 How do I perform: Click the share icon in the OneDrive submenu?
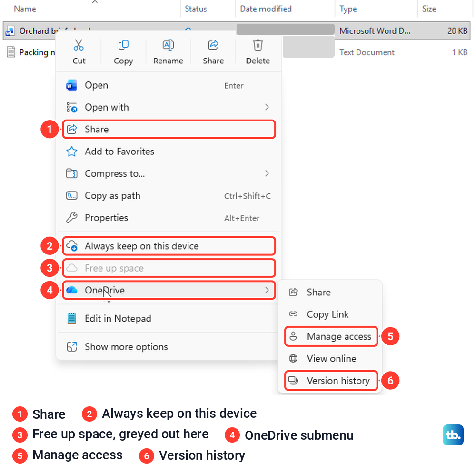[x=293, y=292]
